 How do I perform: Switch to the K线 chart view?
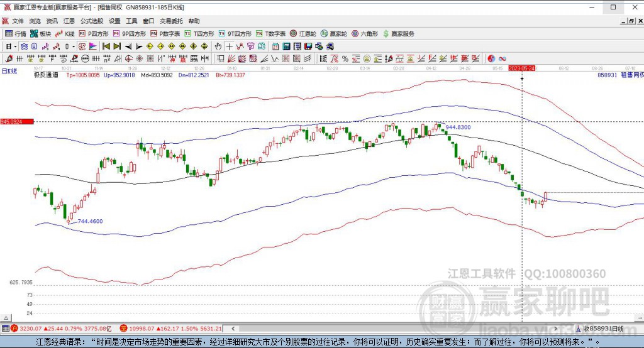(x=65, y=34)
